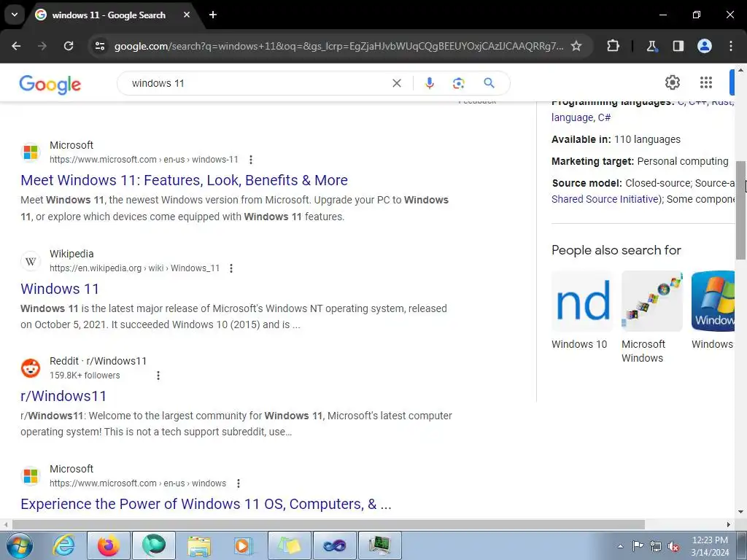Screen dimensions: 747x560
Task: Open options for the Reddit result
Action: [158, 376]
